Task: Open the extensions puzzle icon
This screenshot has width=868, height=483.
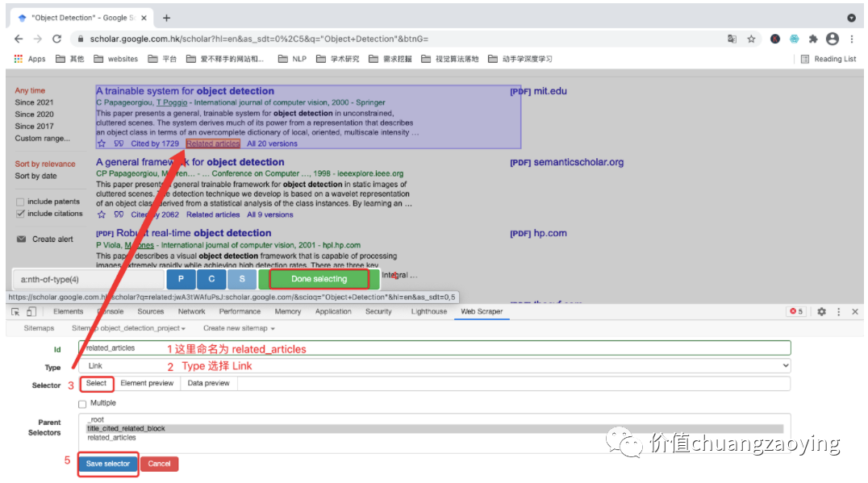Action: click(812, 39)
